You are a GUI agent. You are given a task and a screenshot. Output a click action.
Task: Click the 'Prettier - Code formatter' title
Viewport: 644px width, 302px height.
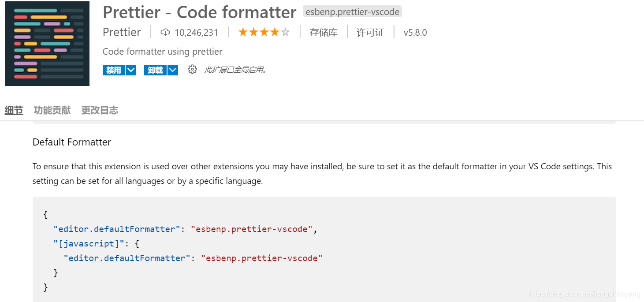coord(199,12)
